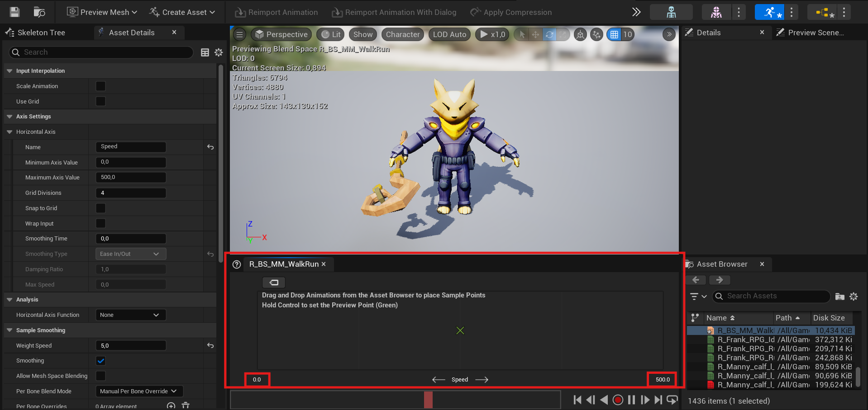Enable the Scale Animation checkbox
Image resolution: width=868 pixels, height=410 pixels.
coord(101,86)
